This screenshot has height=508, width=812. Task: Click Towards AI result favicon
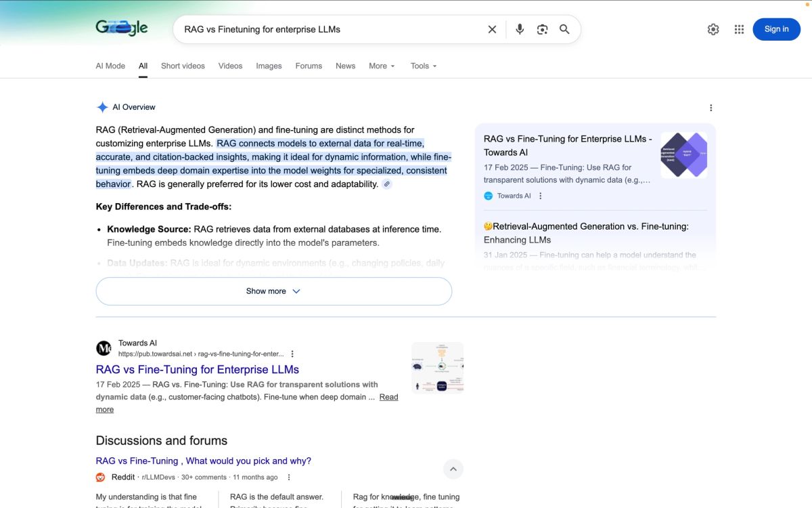(104, 348)
